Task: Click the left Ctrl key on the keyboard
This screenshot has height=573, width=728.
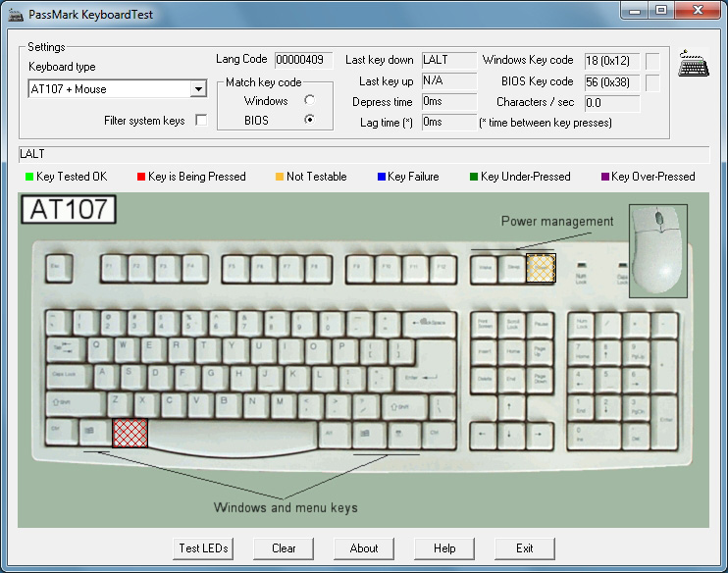Action: point(61,432)
